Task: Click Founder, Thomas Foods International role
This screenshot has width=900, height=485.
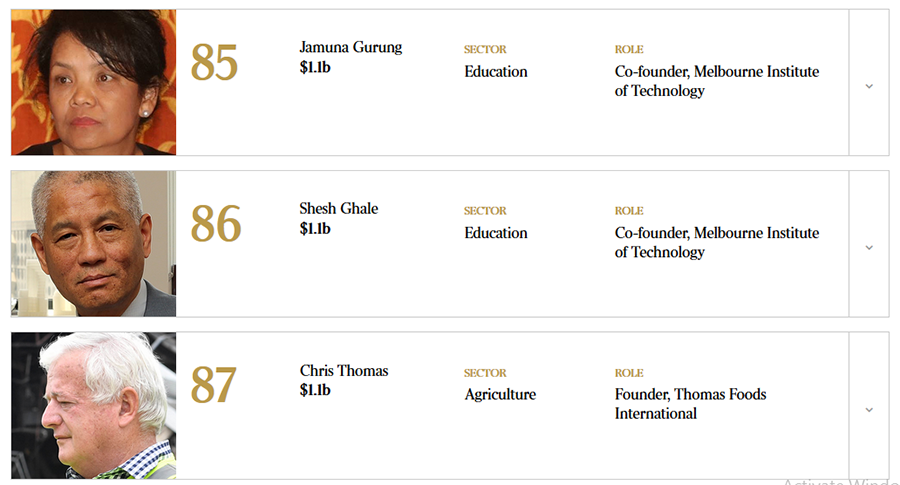Action: point(690,403)
